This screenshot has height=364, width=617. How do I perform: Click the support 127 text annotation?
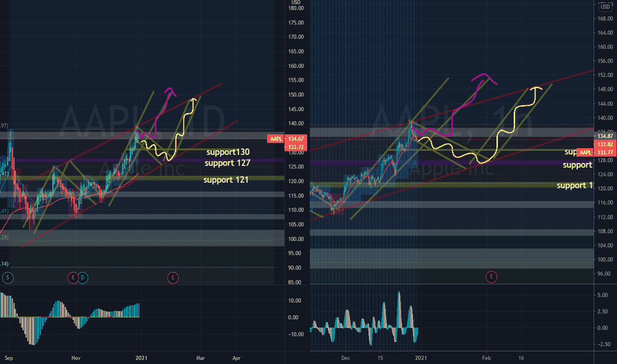pyautogui.click(x=228, y=163)
